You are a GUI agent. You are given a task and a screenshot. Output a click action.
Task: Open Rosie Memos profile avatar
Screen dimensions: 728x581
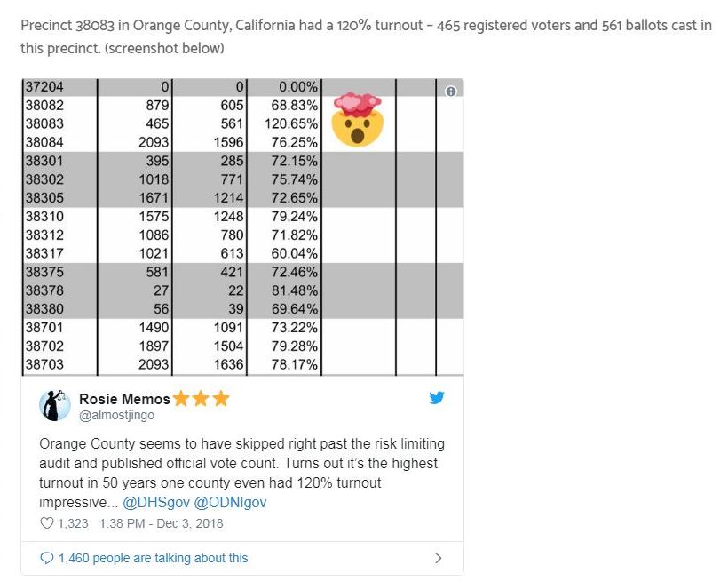[55, 405]
